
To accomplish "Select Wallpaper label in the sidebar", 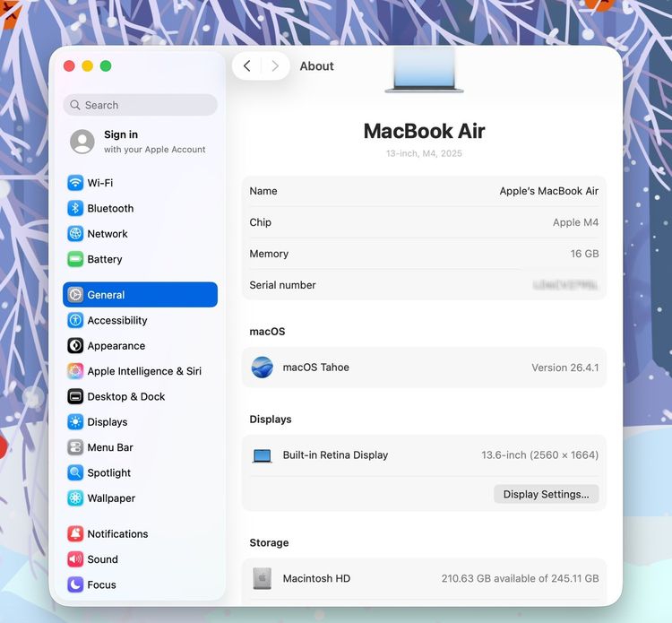I will tap(111, 498).
